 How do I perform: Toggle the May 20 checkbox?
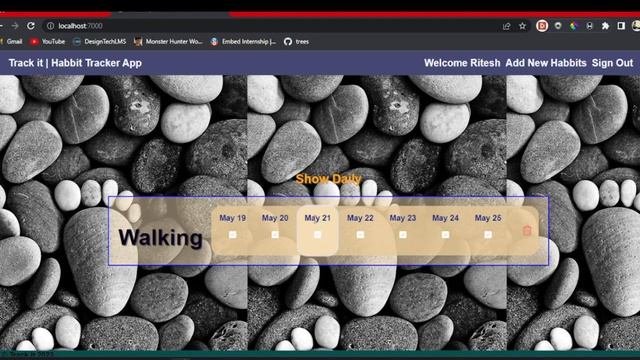(x=275, y=235)
